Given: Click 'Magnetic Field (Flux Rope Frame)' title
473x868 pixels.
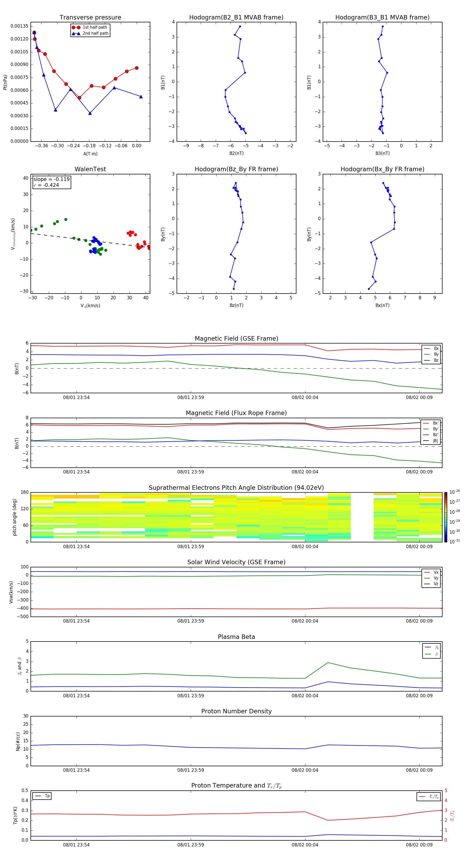Looking at the screenshot, I should point(236,413).
